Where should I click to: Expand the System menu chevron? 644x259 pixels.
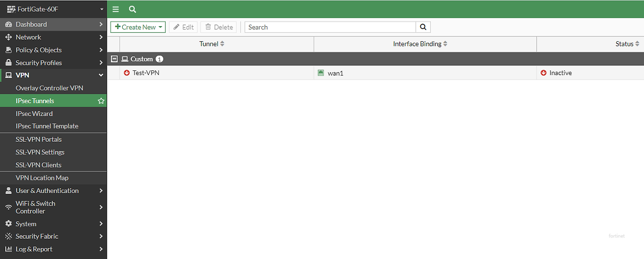pos(101,224)
